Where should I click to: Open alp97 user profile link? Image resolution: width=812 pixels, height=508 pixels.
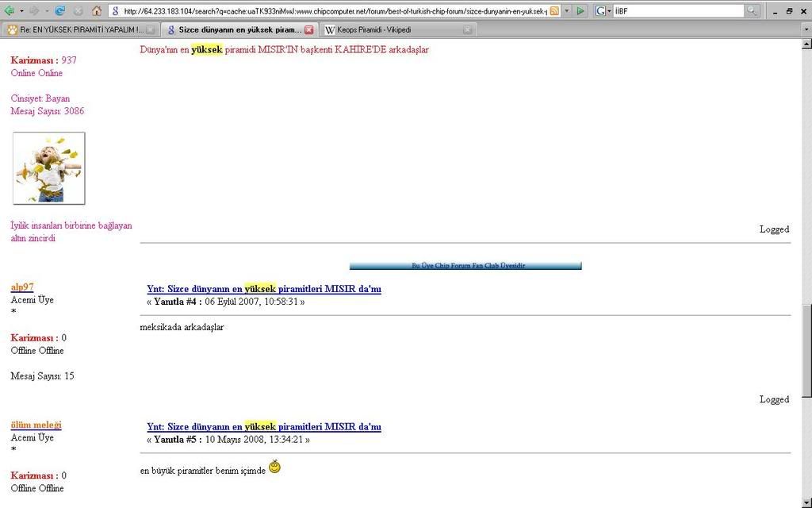22,287
